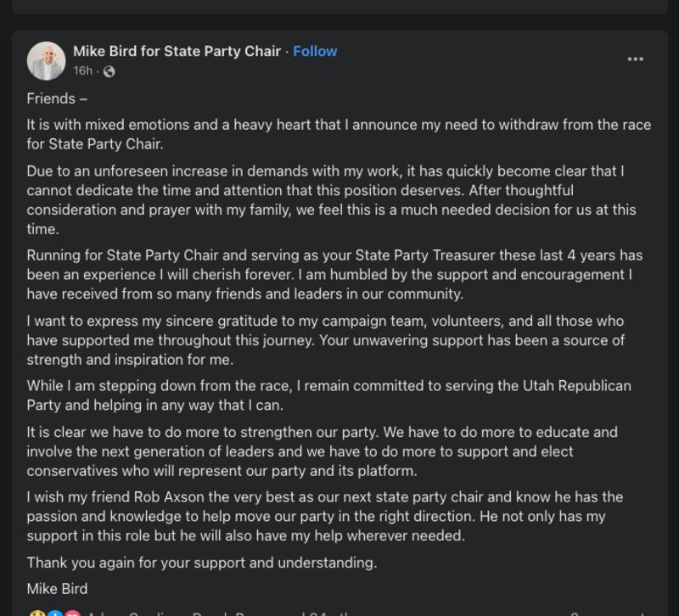Click the red love reaction icon

[x=72, y=613]
